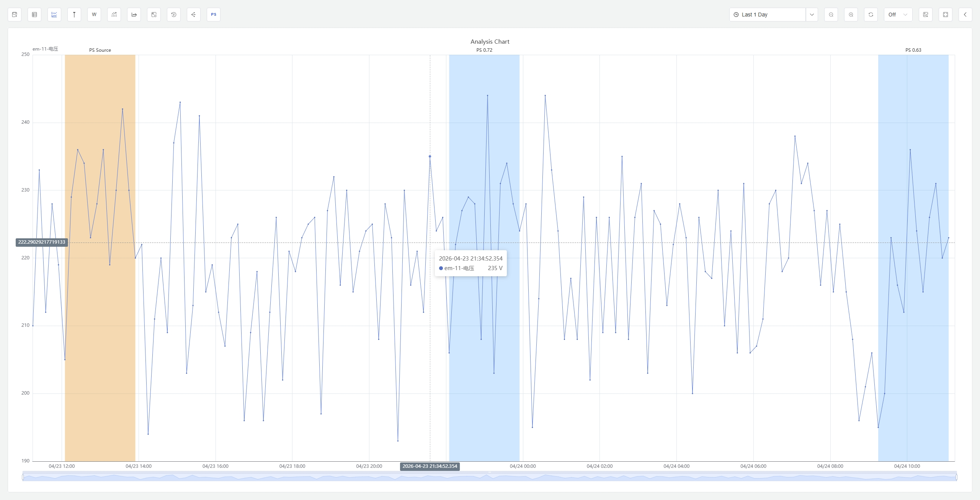Click the reset zoom history icon

(174, 15)
